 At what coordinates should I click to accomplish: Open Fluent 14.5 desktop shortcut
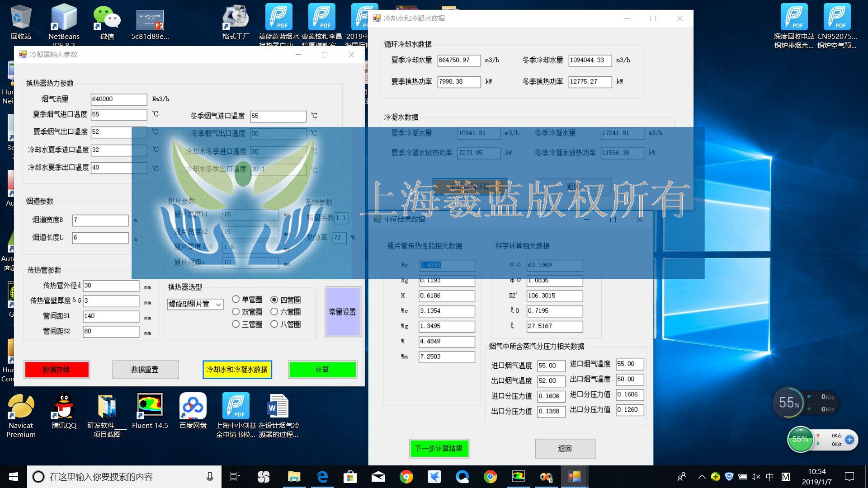click(x=150, y=411)
